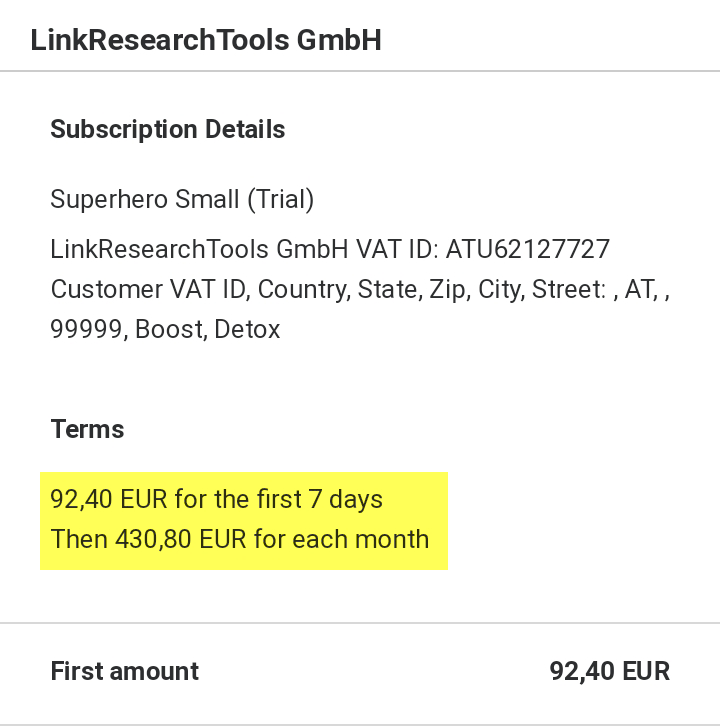
Task: Click the bold 92,40 EUR total amount
Action: pyautogui.click(x=610, y=671)
